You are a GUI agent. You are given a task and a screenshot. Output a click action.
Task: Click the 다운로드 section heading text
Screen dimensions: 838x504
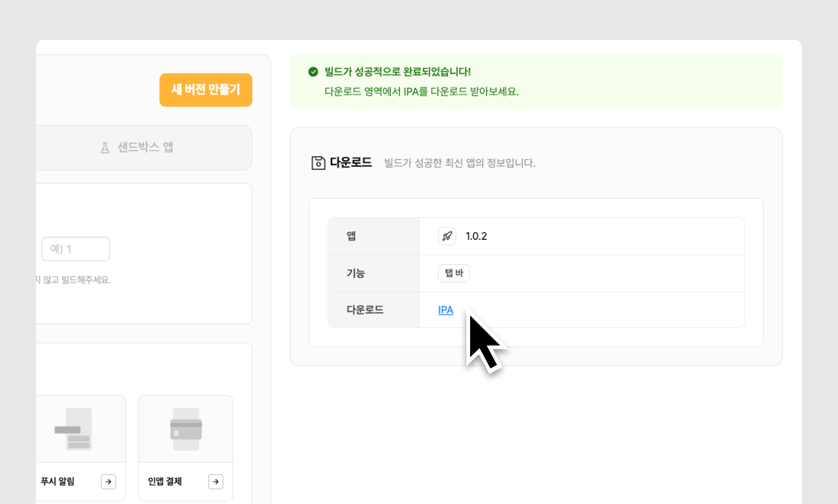[x=351, y=162]
